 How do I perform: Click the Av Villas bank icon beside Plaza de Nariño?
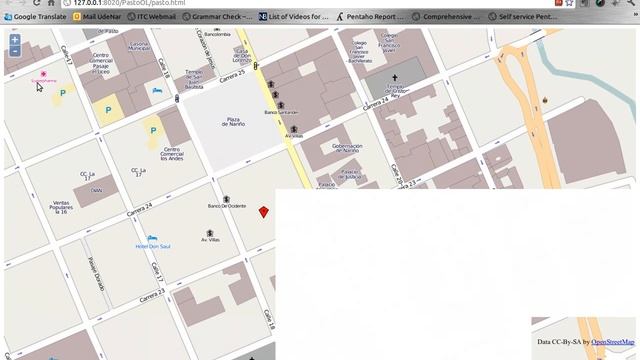pyautogui.click(x=294, y=129)
